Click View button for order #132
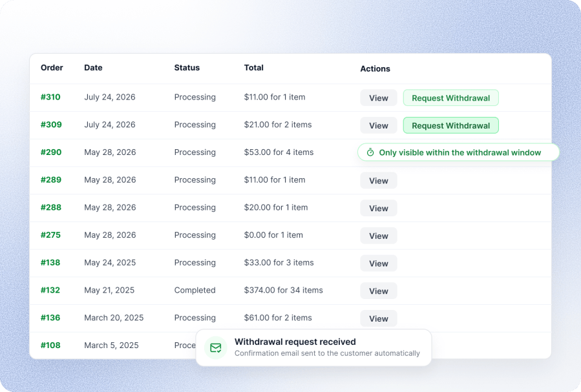581x392 pixels. [x=379, y=291]
